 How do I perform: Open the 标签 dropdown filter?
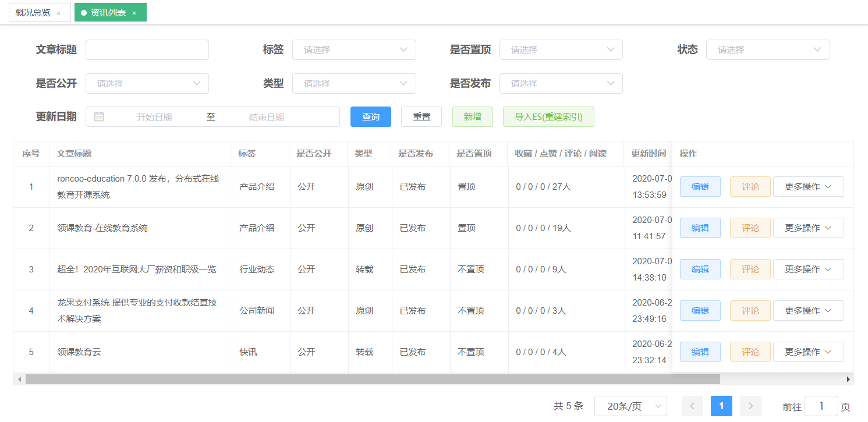[x=354, y=50]
